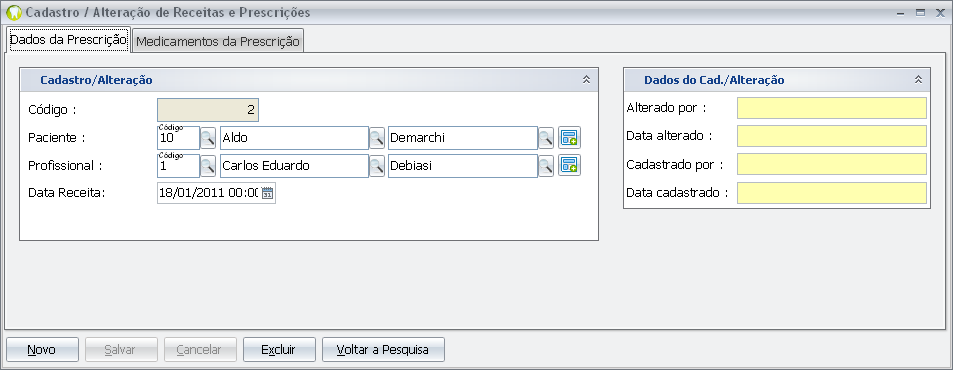Collapse the Cadastro/Alteração panel
The width and height of the screenshot is (953, 370).
[x=587, y=80]
